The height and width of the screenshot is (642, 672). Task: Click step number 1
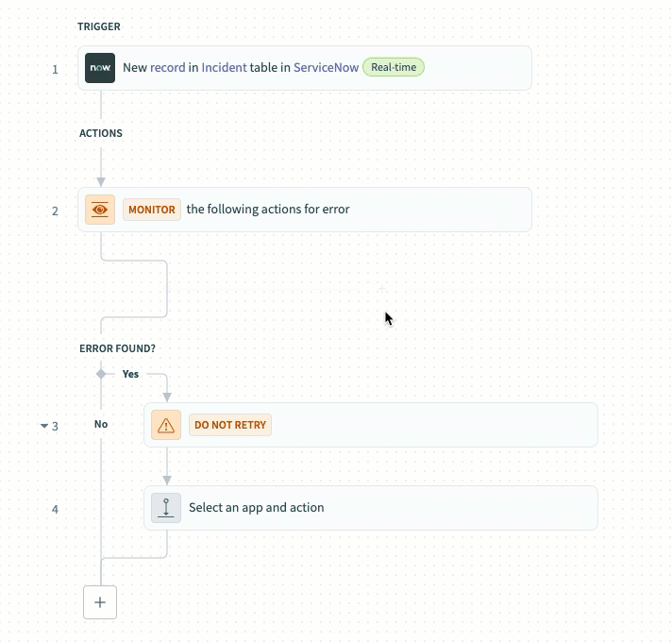pos(55,69)
